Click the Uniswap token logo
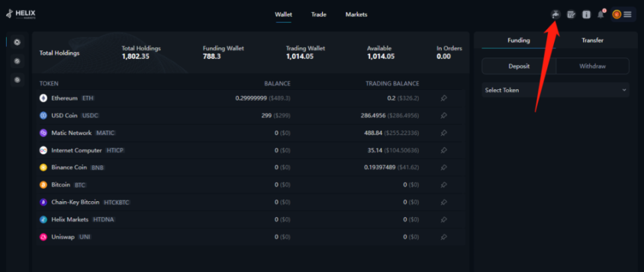 click(43, 237)
